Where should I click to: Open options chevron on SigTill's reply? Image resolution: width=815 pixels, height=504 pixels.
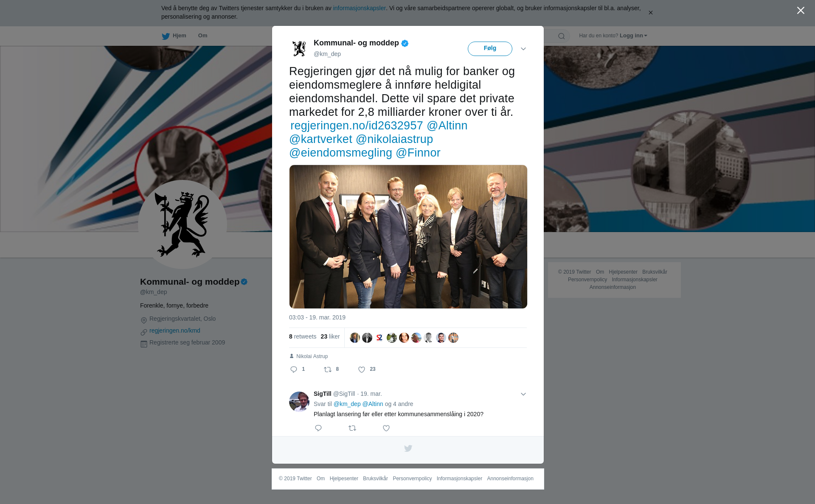tap(523, 394)
